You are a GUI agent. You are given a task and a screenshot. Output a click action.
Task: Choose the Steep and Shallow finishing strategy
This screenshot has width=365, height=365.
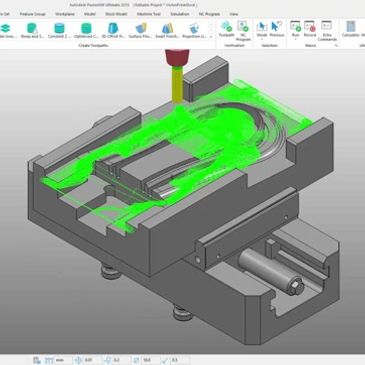[32, 30]
